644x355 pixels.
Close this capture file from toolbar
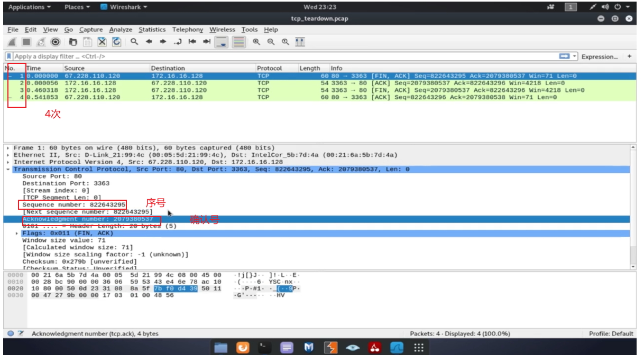click(103, 42)
